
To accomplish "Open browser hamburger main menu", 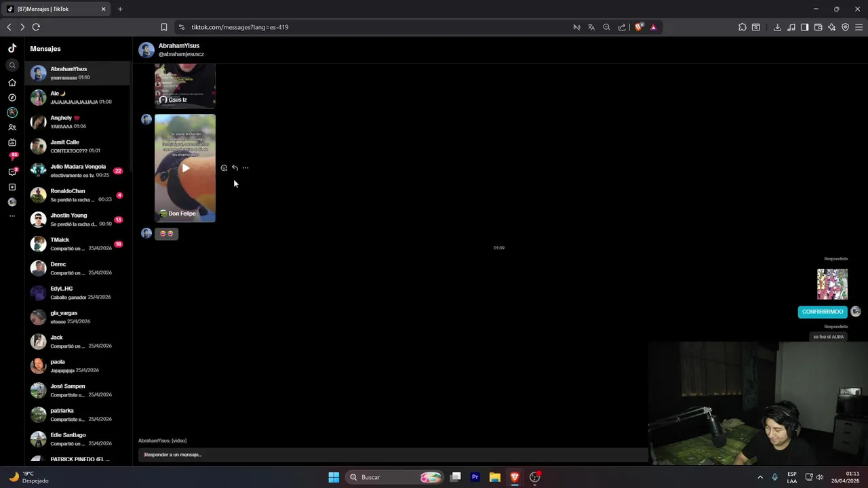I will pyautogui.click(x=859, y=27).
